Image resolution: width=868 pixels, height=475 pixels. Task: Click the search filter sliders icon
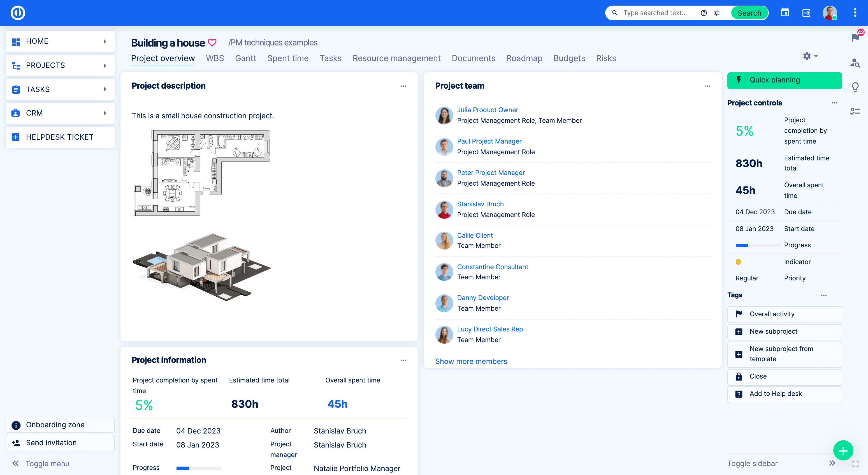coord(716,13)
